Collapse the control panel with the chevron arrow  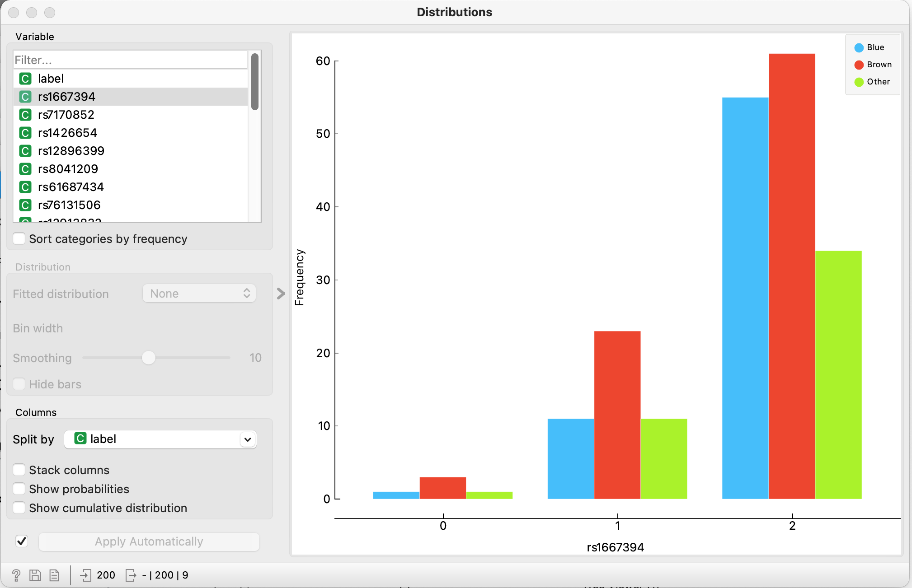281,294
